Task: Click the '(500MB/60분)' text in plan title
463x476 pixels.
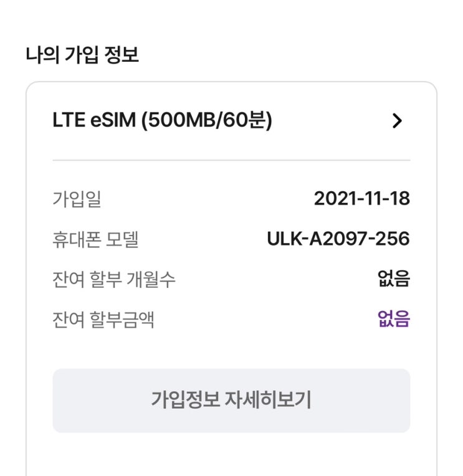Action: point(207,120)
